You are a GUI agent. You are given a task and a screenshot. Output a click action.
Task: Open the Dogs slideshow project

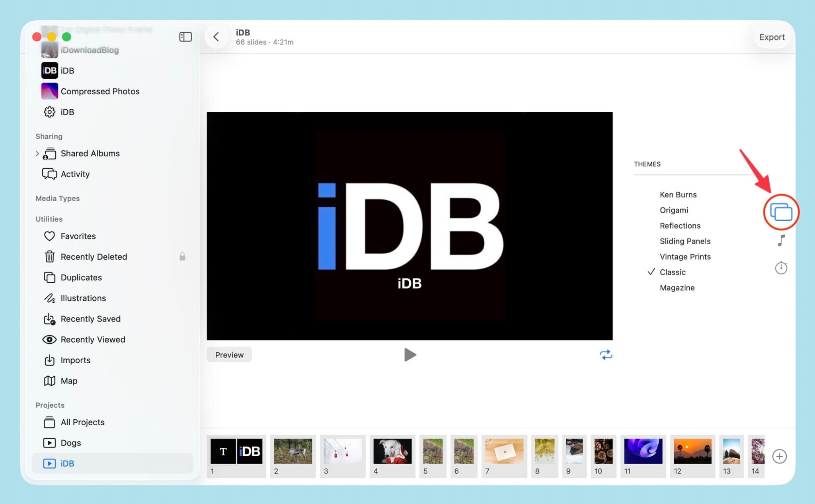pos(70,443)
